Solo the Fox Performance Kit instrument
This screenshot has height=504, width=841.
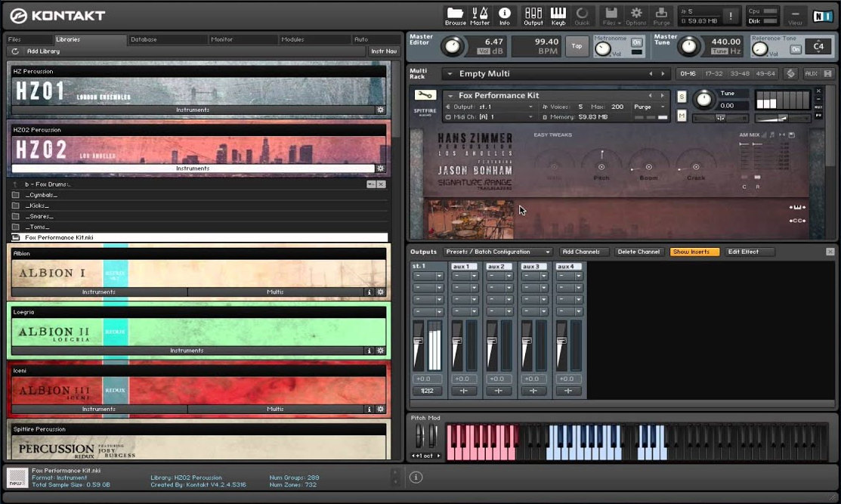pyautogui.click(x=681, y=97)
